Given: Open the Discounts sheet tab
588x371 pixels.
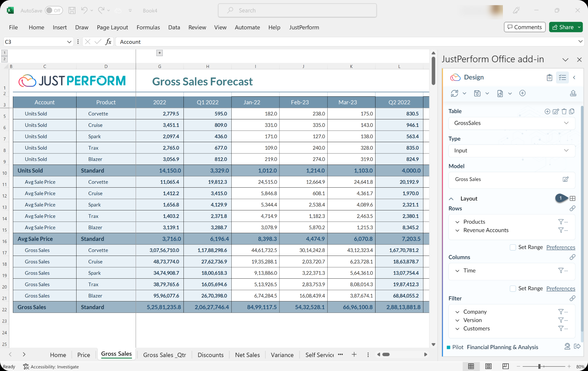Looking at the screenshot, I should [211, 355].
